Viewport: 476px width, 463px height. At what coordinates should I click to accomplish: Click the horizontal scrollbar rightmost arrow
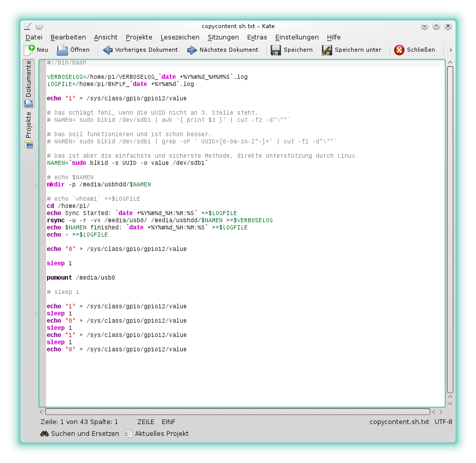(x=441, y=412)
